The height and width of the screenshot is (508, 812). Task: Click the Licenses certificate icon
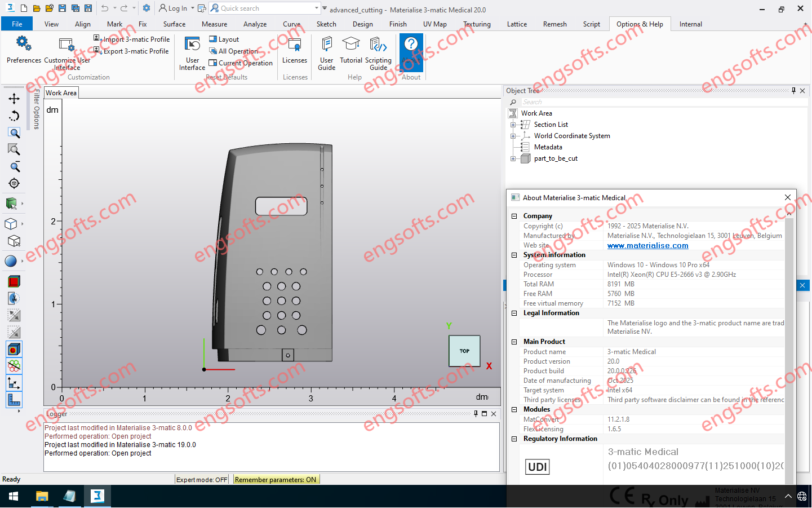tap(294, 45)
